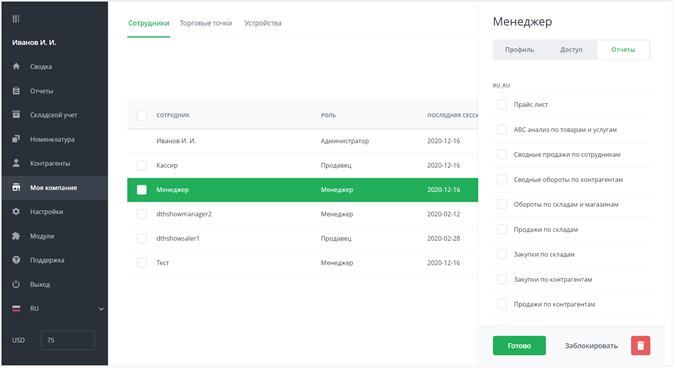Sort by the РОЛЬ column header

328,115
